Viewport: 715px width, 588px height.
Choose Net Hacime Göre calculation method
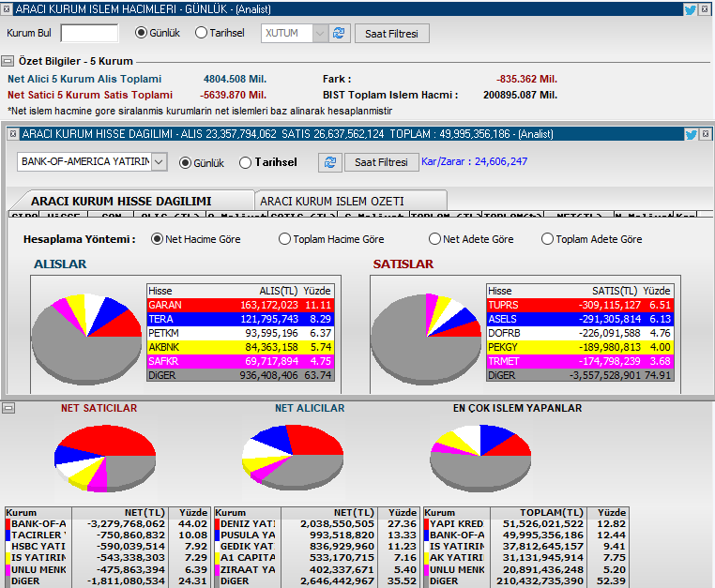click(x=157, y=239)
